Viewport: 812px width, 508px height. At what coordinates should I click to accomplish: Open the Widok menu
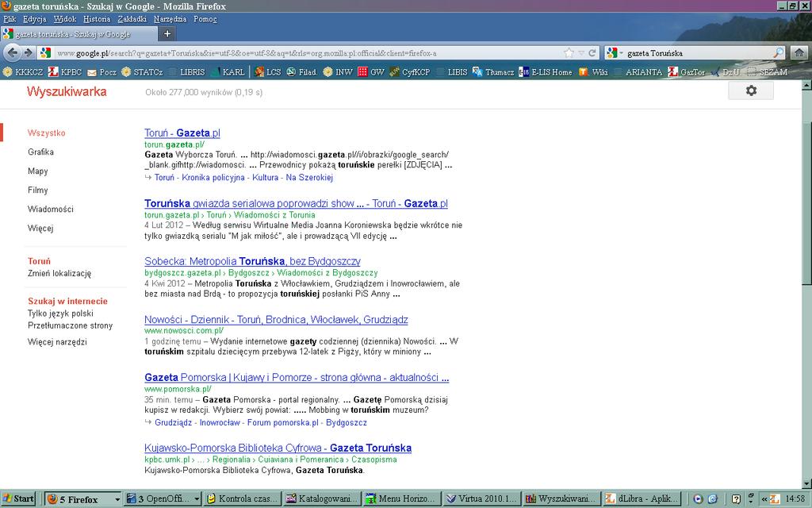65,19
